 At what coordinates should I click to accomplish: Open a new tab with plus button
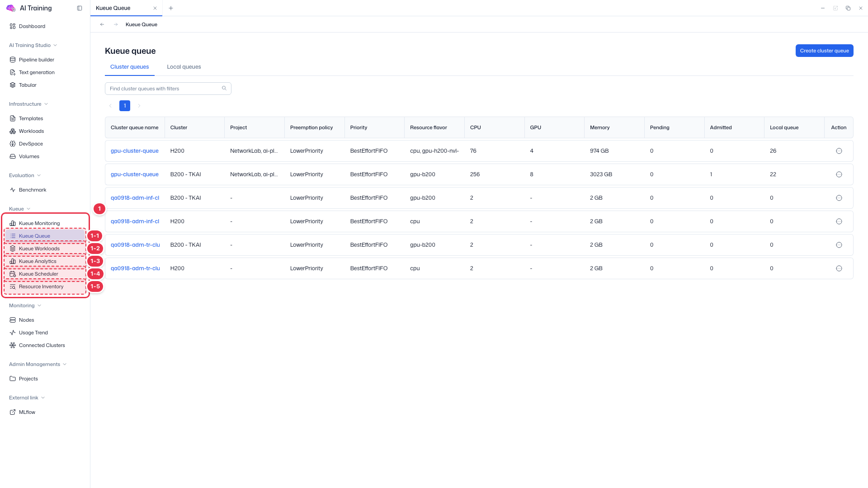pyautogui.click(x=171, y=8)
